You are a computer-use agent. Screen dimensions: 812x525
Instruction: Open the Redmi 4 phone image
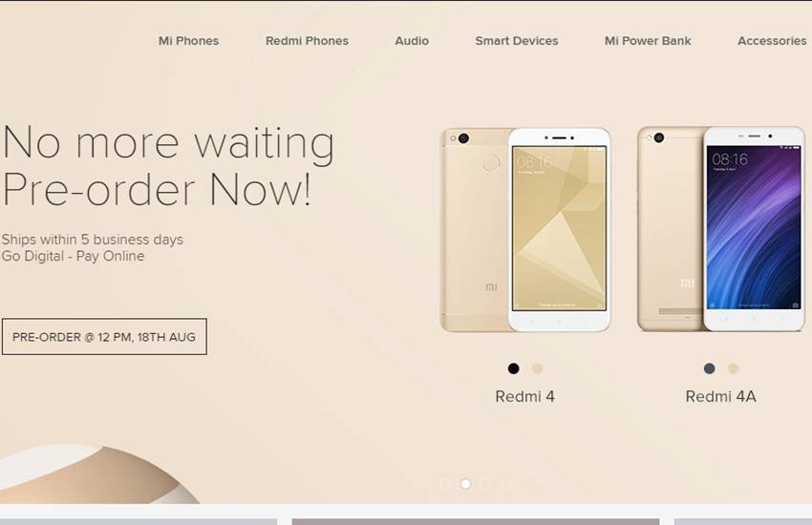525,230
